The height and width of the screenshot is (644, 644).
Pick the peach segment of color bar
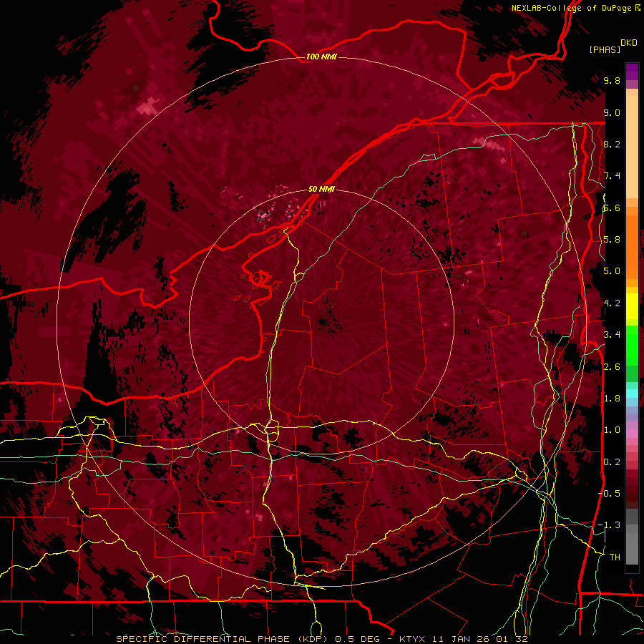coord(632,148)
